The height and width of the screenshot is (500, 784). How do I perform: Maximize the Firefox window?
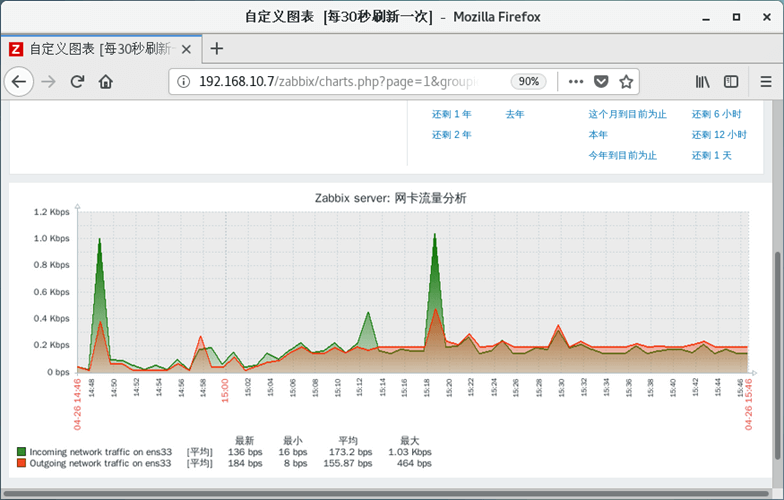pyautogui.click(x=736, y=17)
